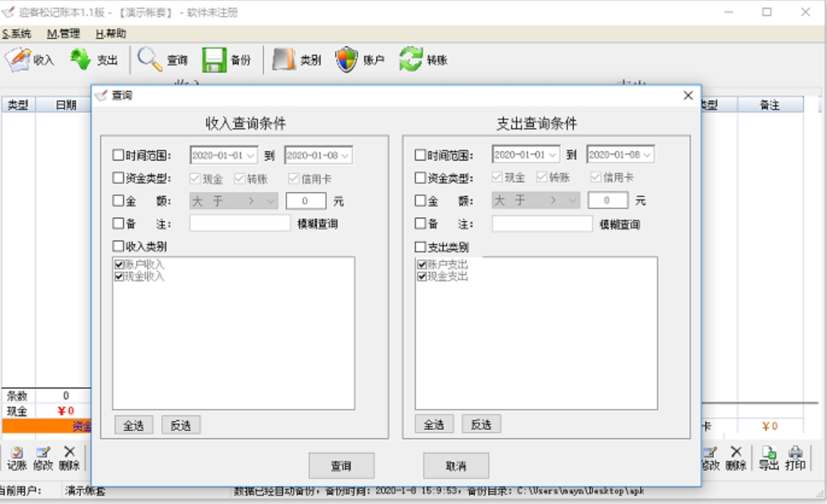Image resolution: width=827 pixels, height=504 pixels.
Task: Enable income 资金类型 checkbox
Action: (x=118, y=178)
